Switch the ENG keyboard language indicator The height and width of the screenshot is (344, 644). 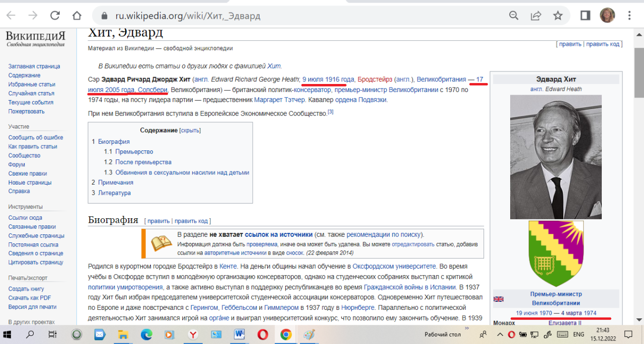coord(579,334)
